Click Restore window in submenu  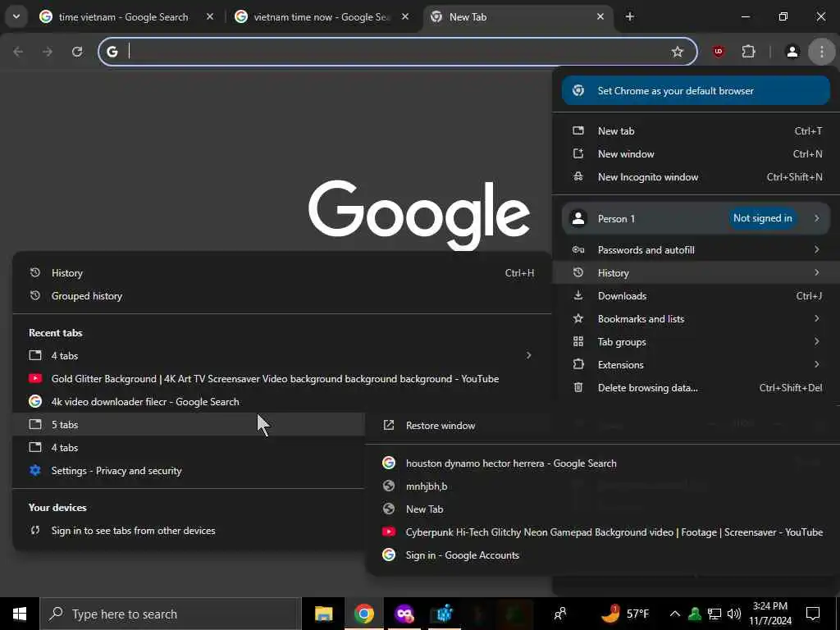tap(603, 426)
